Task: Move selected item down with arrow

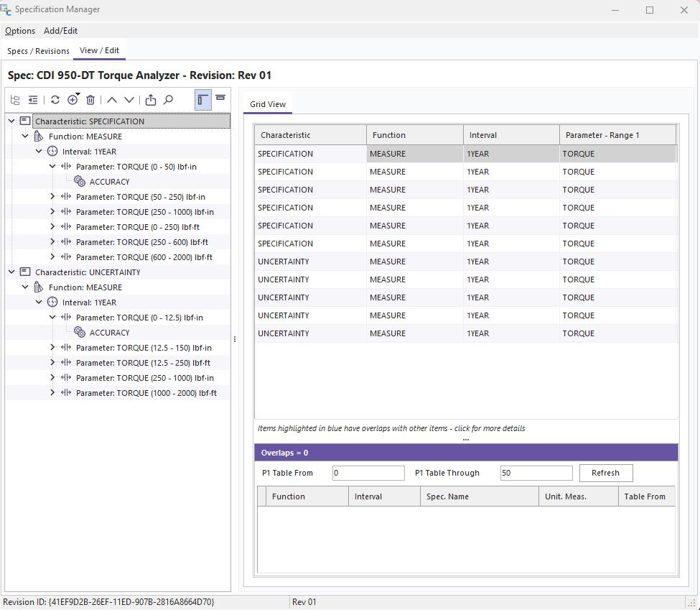Action: click(129, 100)
